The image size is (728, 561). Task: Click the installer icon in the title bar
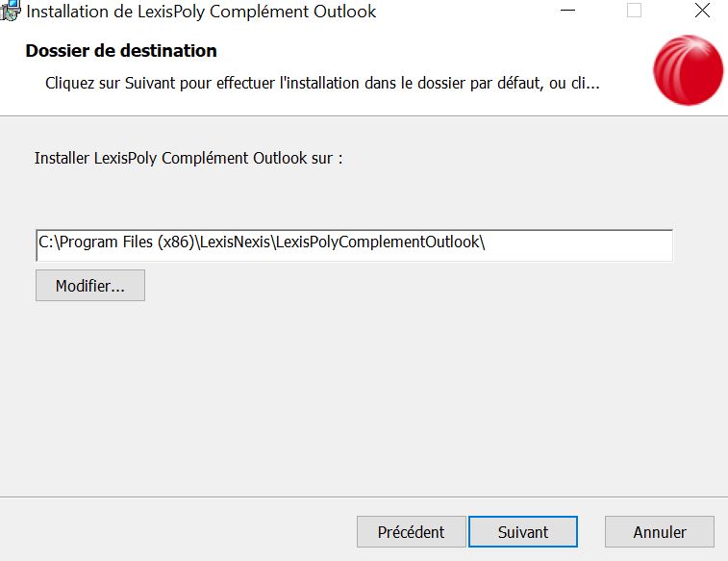pos(11,11)
